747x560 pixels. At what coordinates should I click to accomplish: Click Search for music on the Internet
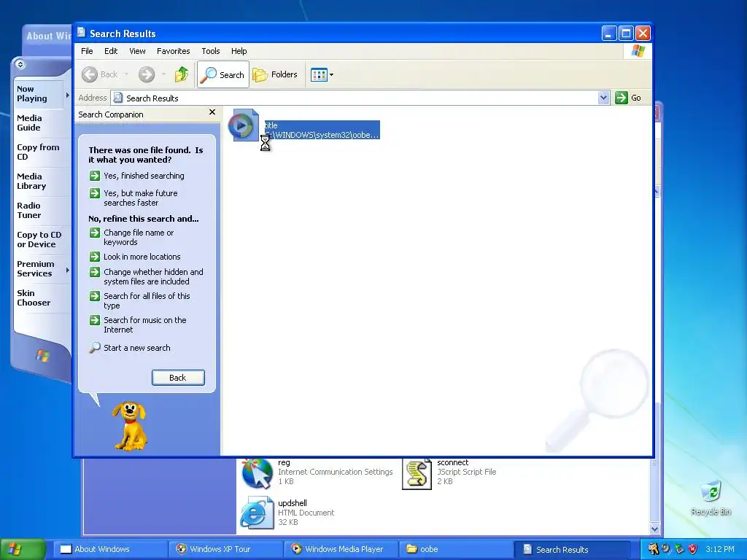coord(145,324)
